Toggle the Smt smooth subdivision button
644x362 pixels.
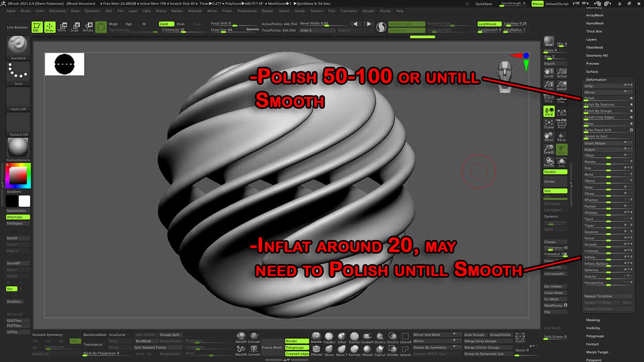pyautogui.click(x=555, y=190)
